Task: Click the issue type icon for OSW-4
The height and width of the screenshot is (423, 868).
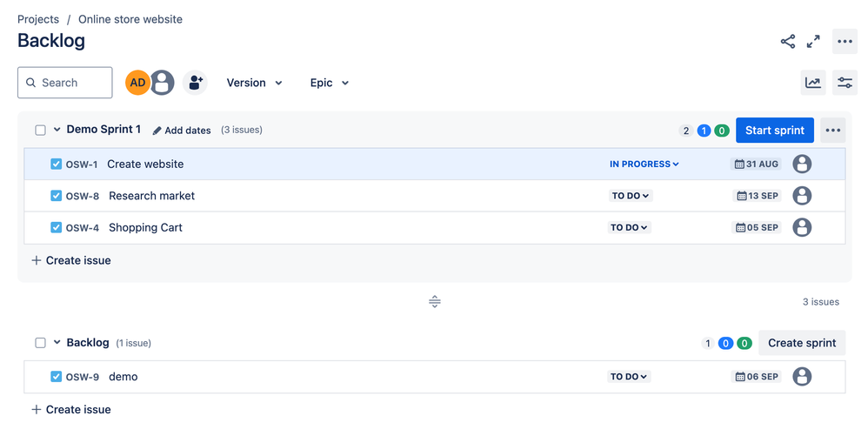Action: coord(56,227)
